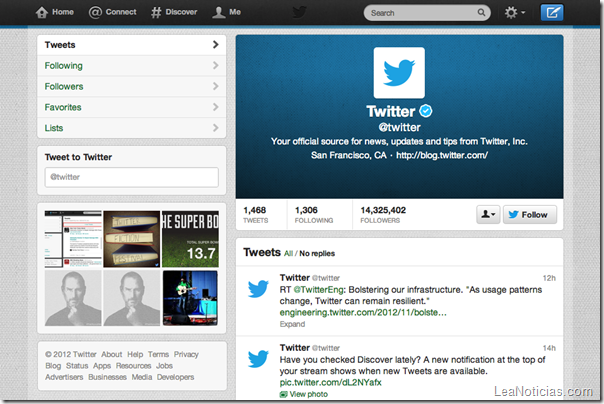Click the Search input field
Screen dimensions: 604x404
(x=427, y=13)
